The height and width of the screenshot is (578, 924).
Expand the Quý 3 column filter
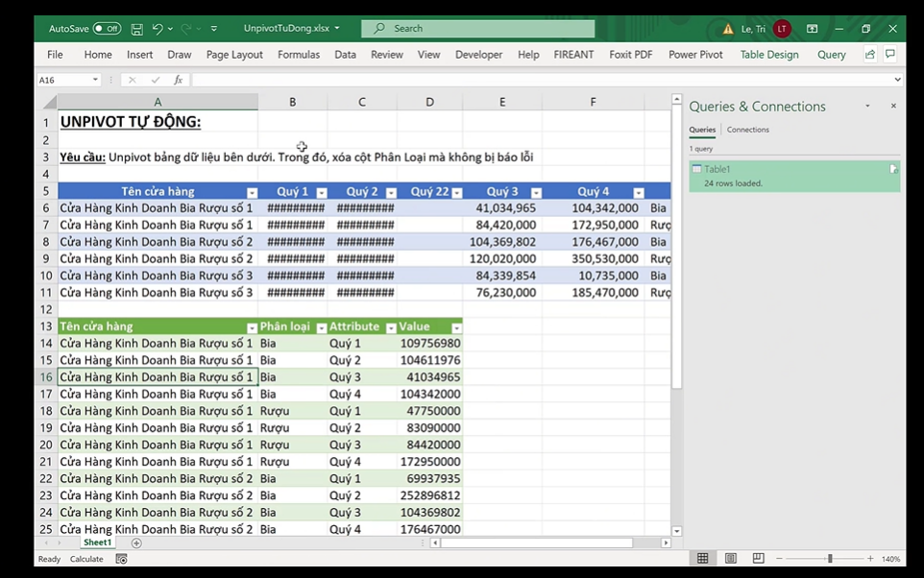536,192
